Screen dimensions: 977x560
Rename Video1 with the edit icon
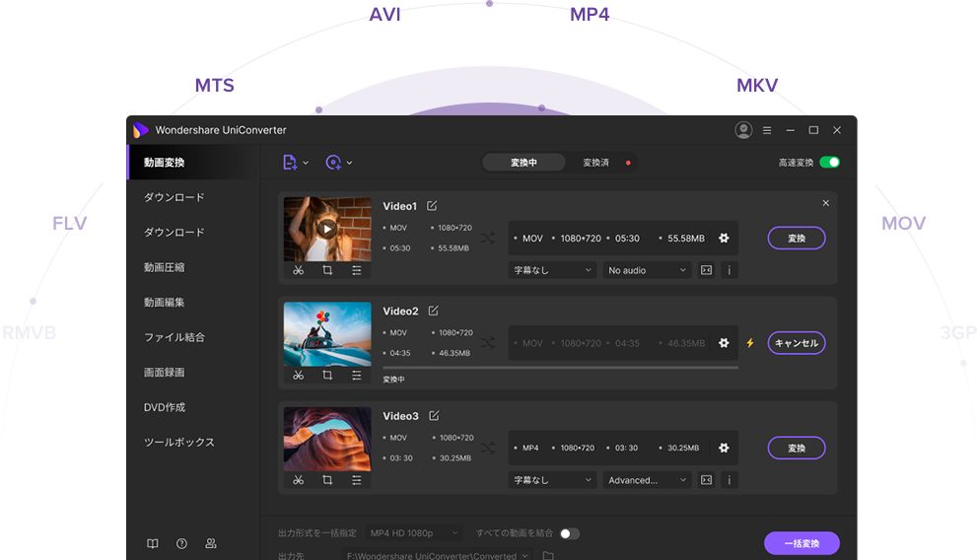point(432,205)
